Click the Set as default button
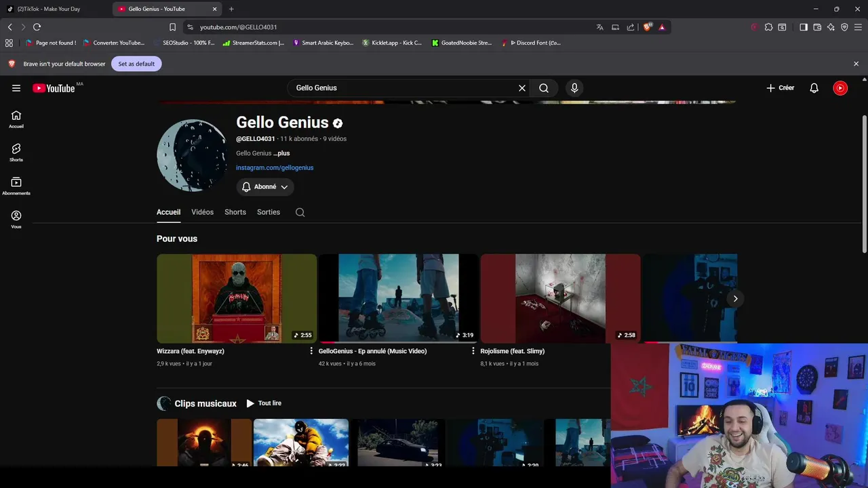The height and width of the screenshot is (488, 868). (x=136, y=64)
